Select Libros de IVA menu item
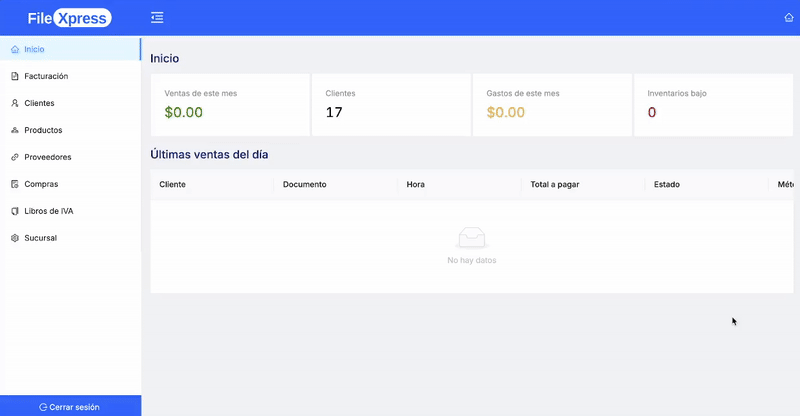The height and width of the screenshot is (416, 800). tap(70, 211)
